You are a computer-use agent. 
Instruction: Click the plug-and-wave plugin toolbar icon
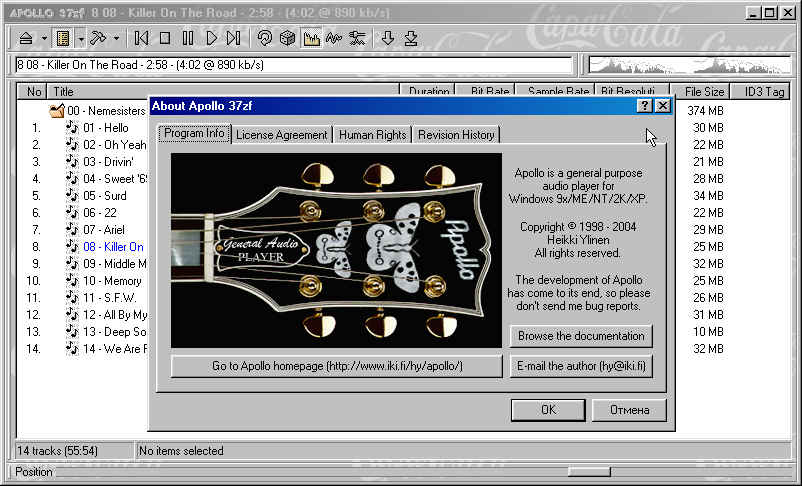tap(357, 38)
